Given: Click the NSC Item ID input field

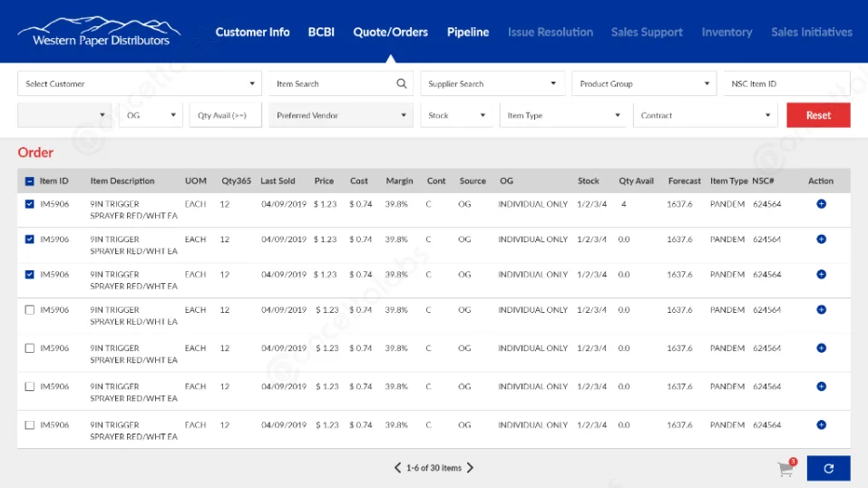Looking at the screenshot, I should point(785,83).
